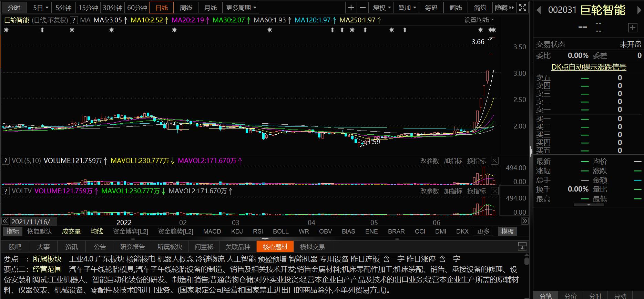Viewport: 644px width, 299px height.
Task: Go to previous stock with left arrow
Action: point(539,11)
